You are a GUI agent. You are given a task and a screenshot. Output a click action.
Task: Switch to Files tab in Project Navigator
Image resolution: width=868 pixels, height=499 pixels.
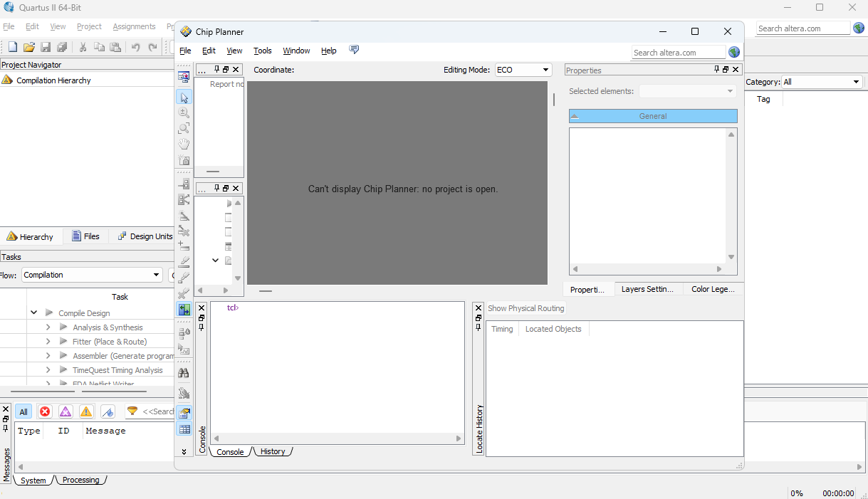click(85, 236)
